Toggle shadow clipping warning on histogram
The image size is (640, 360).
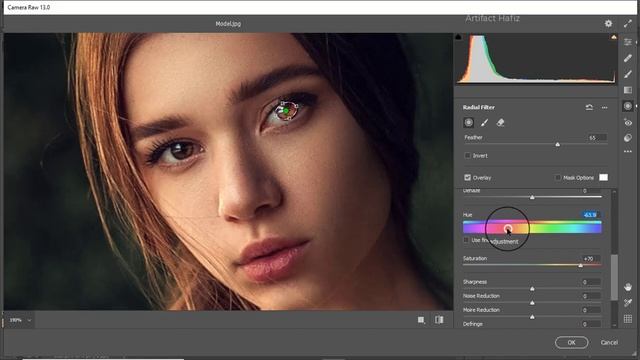coord(458,37)
